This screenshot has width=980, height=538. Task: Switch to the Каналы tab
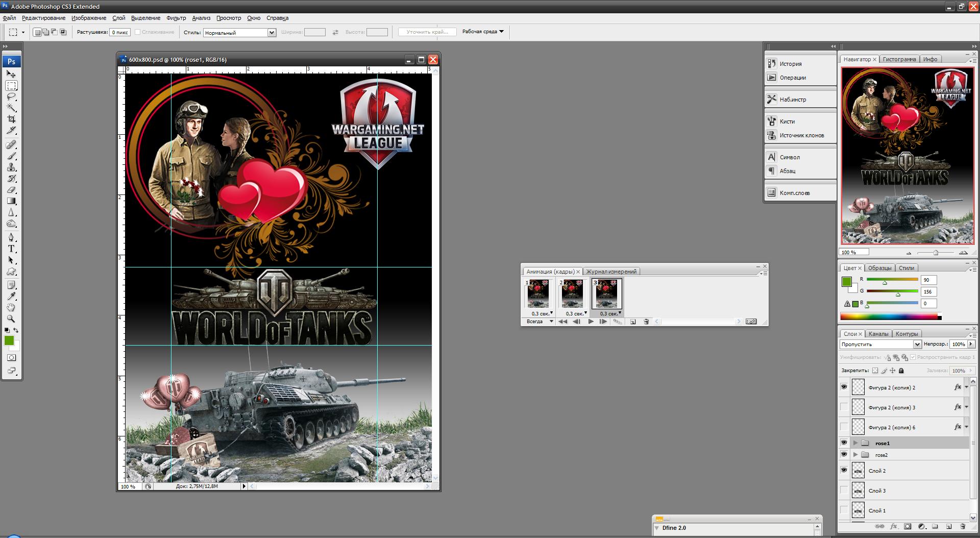pos(878,334)
